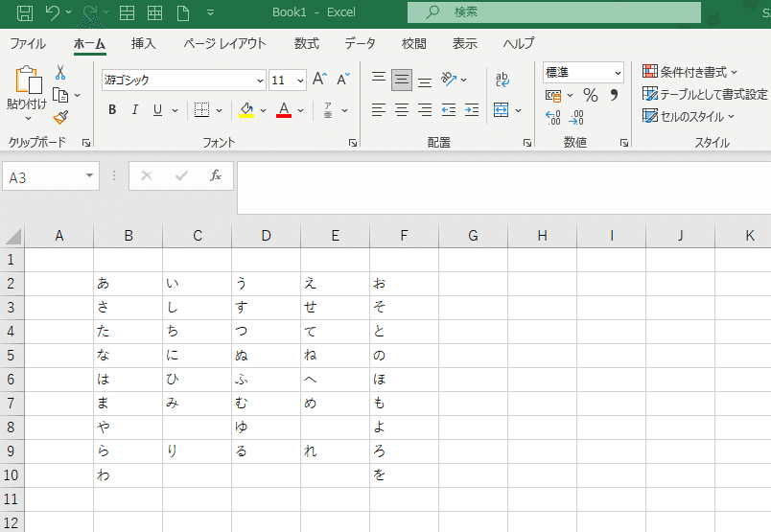
Task: Click the Paste clipboard icon
Action: tap(28, 80)
